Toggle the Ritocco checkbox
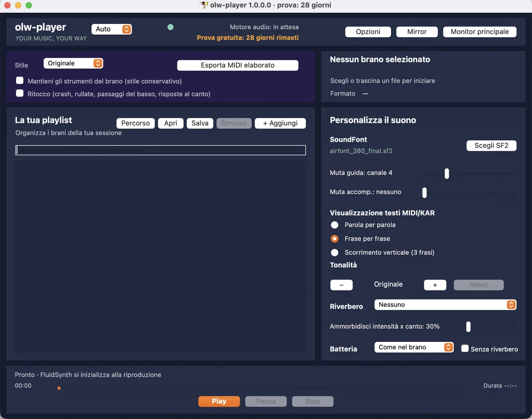The image size is (532, 419). (x=20, y=93)
